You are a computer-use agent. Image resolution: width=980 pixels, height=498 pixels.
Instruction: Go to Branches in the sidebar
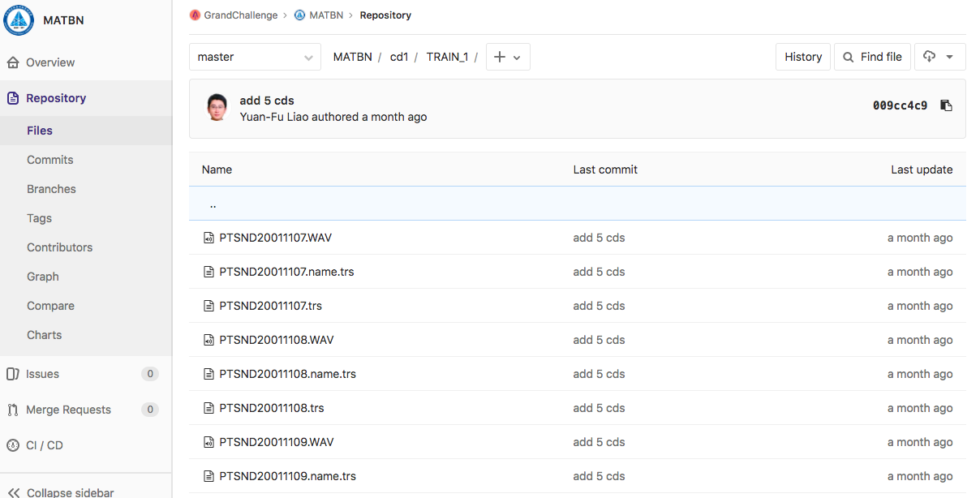pyautogui.click(x=51, y=189)
